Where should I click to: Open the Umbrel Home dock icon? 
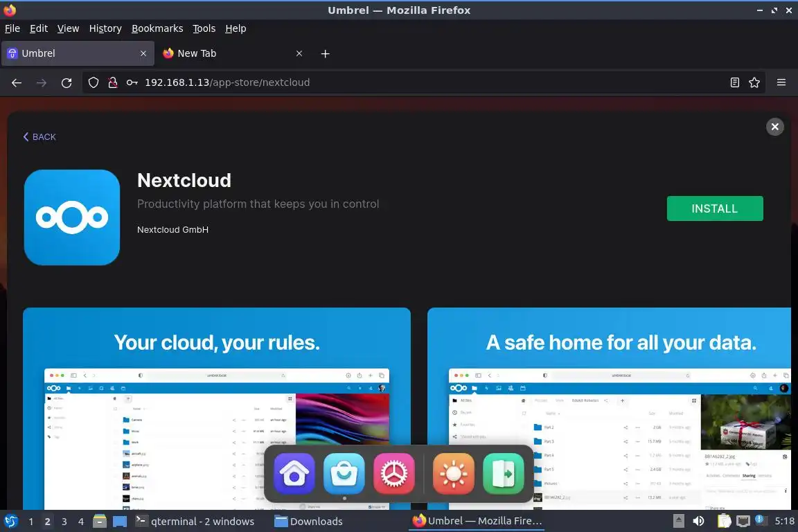(294, 473)
